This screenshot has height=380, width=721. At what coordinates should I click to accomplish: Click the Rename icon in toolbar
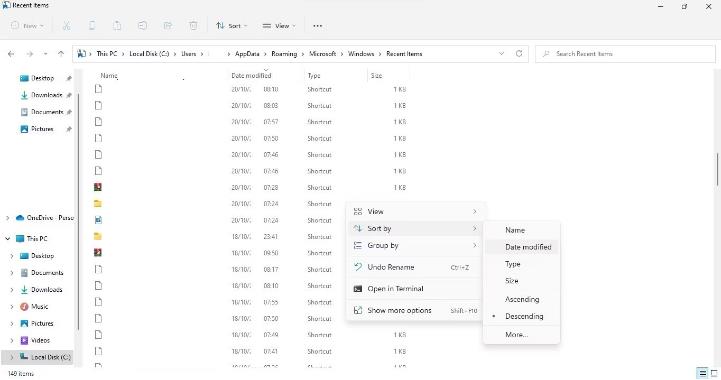point(143,26)
